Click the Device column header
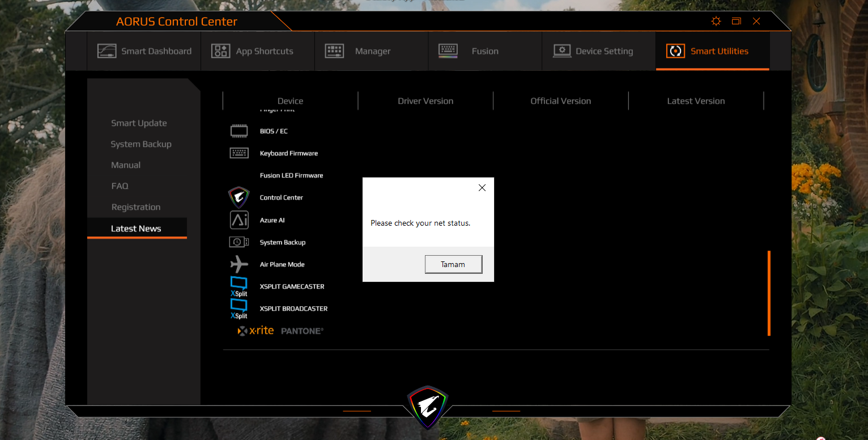This screenshot has width=868, height=440. point(290,101)
